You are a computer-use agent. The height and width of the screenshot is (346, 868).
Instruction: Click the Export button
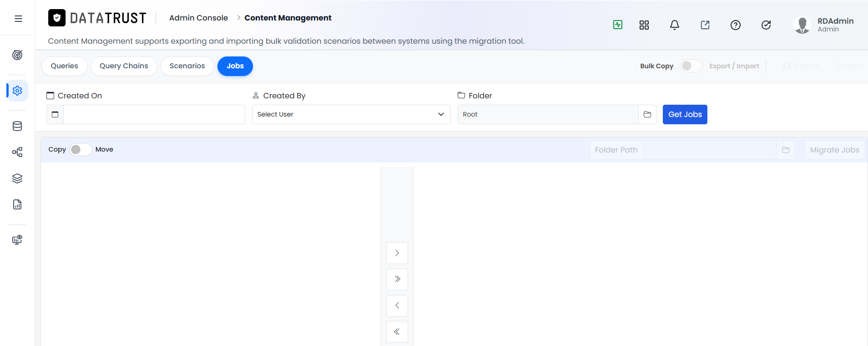pyautogui.click(x=801, y=66)
